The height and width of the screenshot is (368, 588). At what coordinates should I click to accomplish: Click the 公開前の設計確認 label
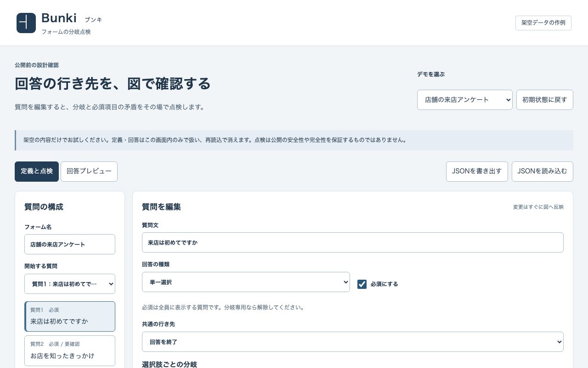(x=37, y=65)
